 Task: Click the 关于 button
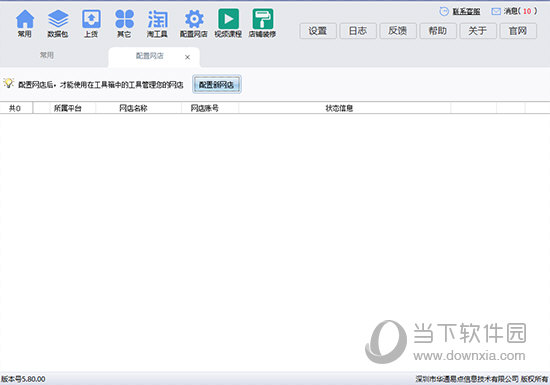point(478,31)
